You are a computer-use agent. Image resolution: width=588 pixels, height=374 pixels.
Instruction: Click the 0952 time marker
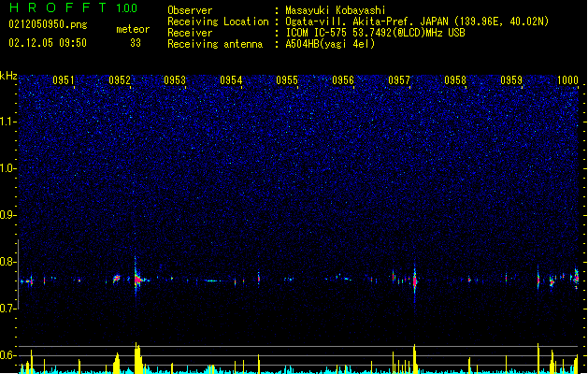click(120, 80)
